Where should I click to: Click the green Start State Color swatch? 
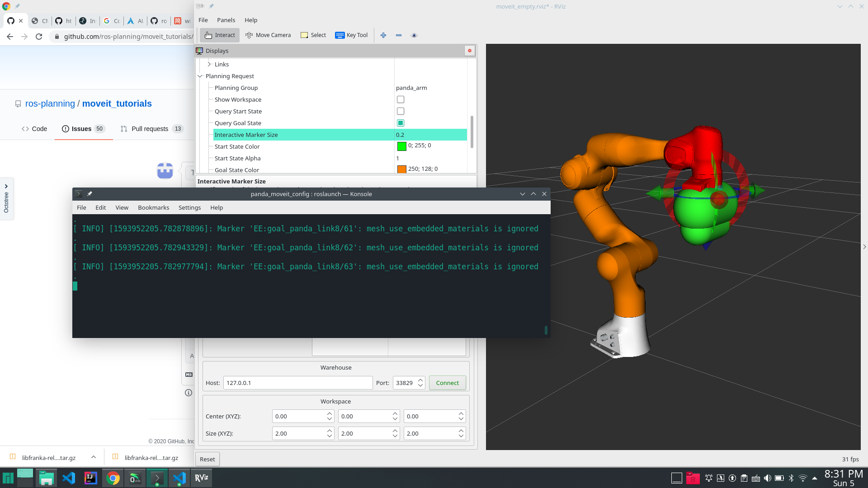[401, 146]
